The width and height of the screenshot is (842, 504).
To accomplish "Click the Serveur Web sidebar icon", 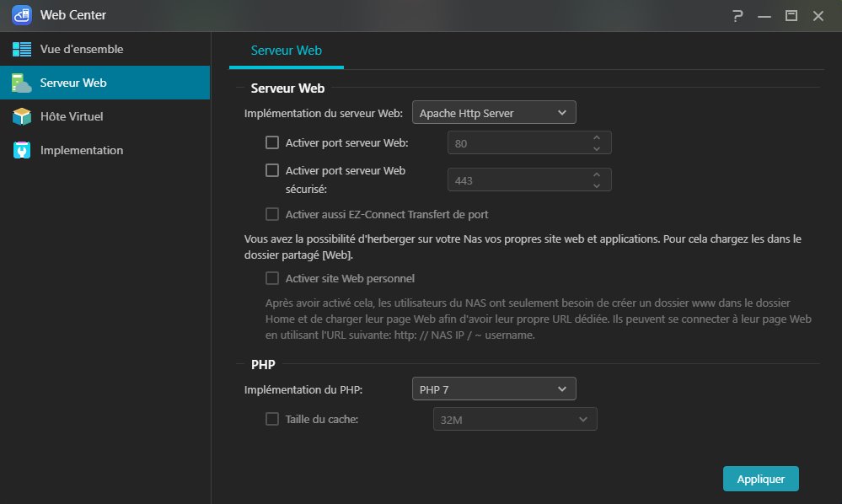I will click(22, 83).
